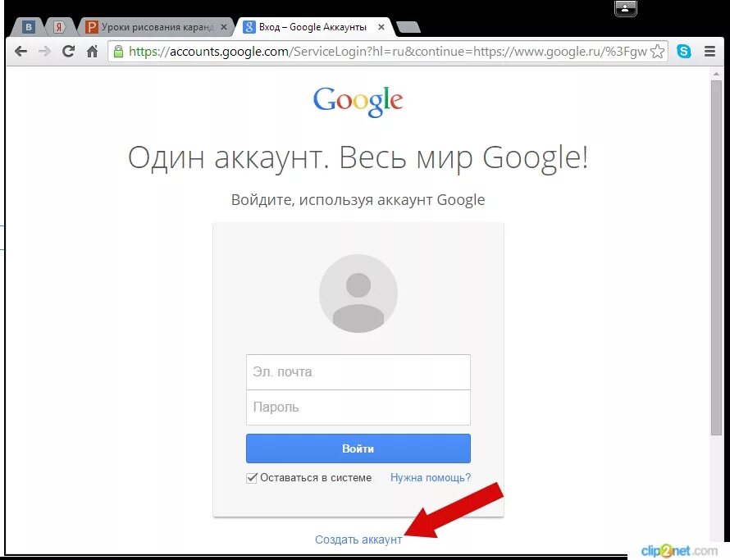This screenshot has width=730, height=560.
Task: Click the forward navigation arrow
Action: (44, 51)
